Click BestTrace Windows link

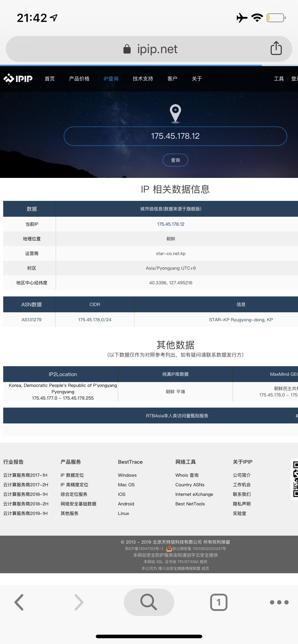(x=127, y=475)
